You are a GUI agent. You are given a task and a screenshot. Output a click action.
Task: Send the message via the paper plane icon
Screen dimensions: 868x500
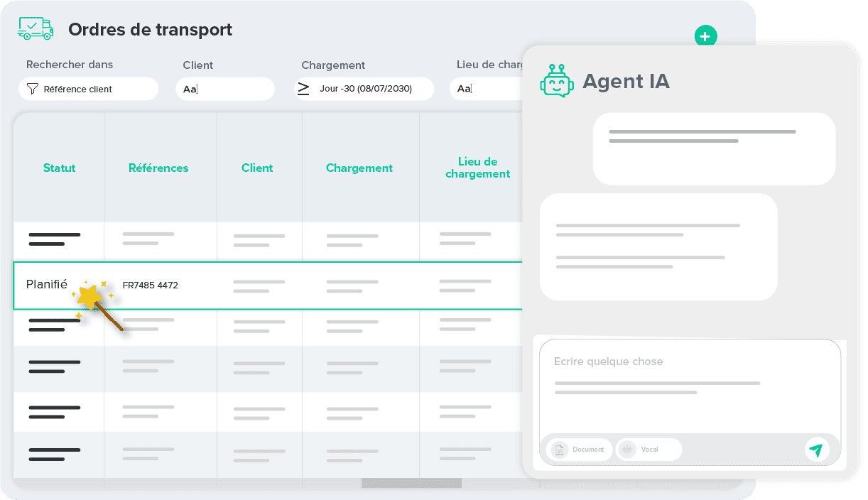point(818,450)
